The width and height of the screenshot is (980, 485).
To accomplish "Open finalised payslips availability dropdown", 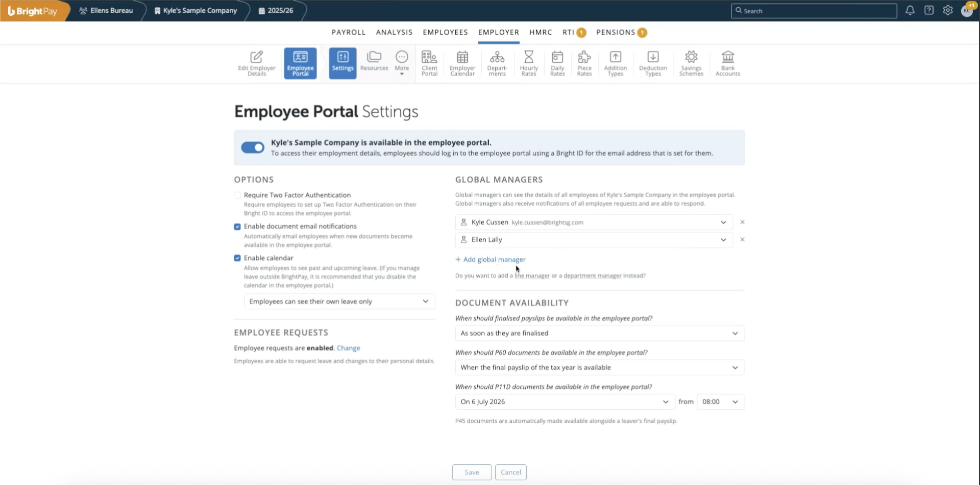I will pyautogui.click(x=599, y=333).
